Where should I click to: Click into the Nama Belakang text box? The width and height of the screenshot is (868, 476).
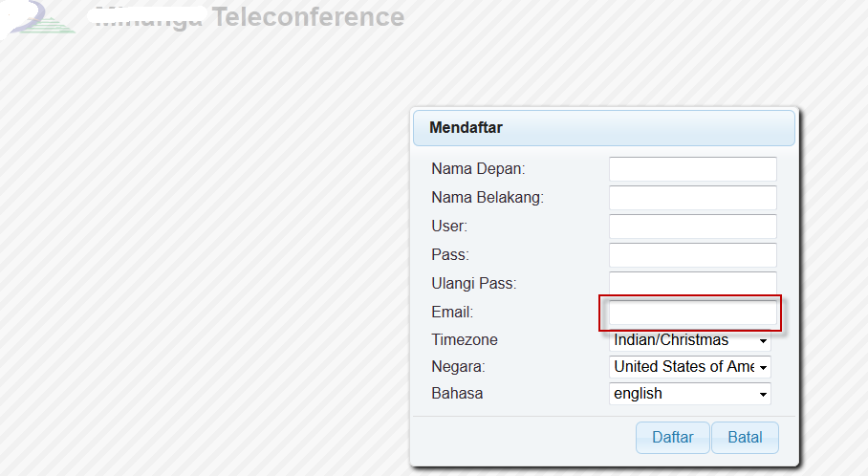tap(692, 198)
